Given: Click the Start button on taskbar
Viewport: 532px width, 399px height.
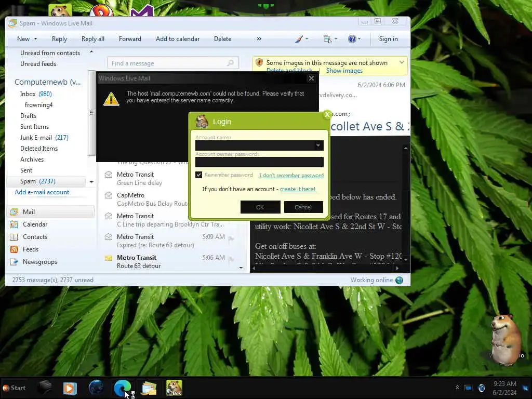Looking at the screenshot, I should (x=14, y=388).
